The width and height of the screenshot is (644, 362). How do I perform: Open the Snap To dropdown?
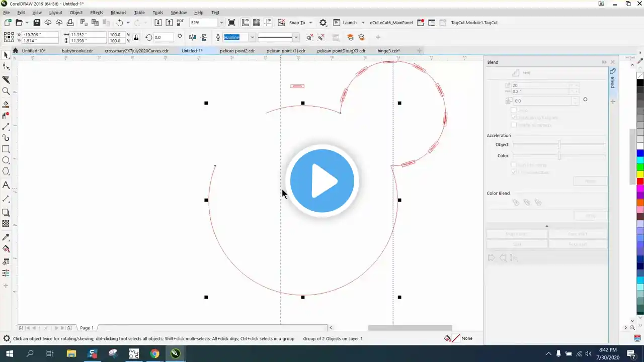coord(310,23)
